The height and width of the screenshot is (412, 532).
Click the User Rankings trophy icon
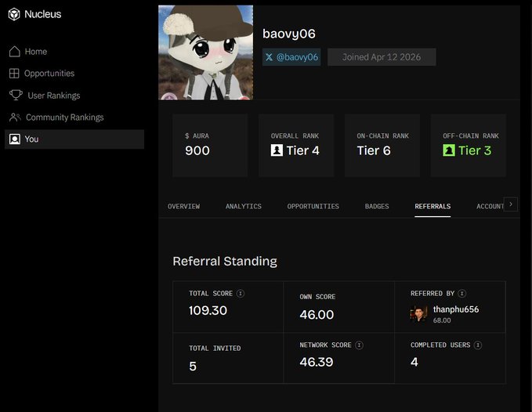click(16, 95)
